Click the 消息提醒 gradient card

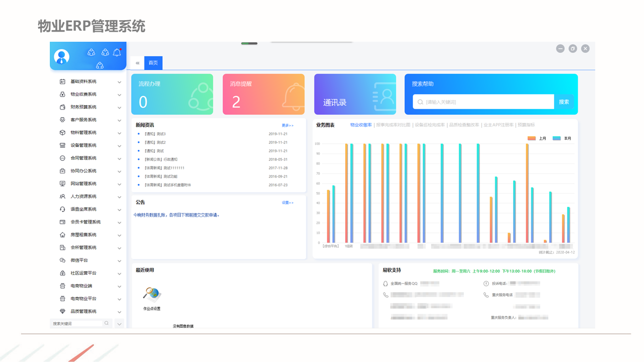coord(263,95)
